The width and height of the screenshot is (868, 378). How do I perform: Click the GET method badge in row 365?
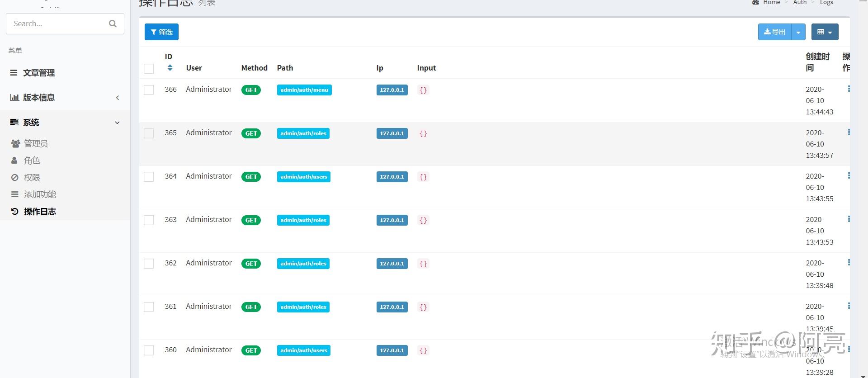point(251,133)
